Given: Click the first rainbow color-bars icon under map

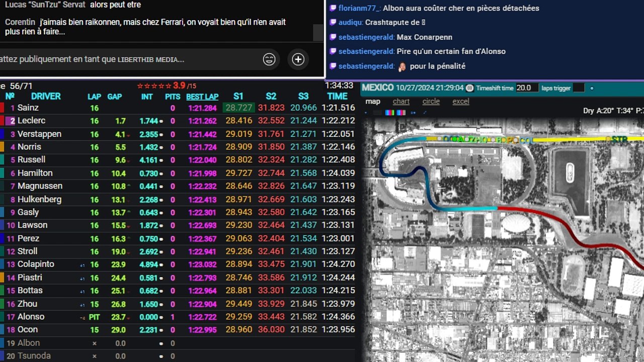Looking at the screenshot, I should [x=390, y=113].
